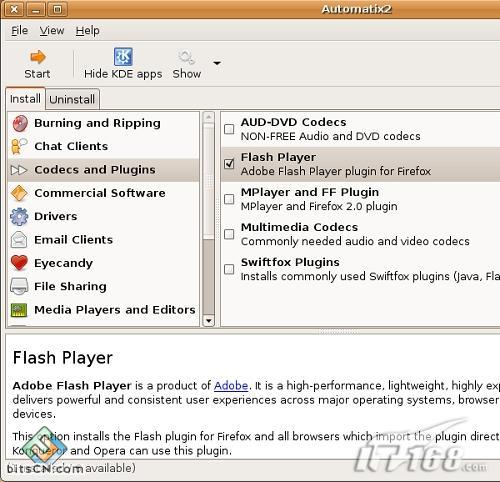This screenshot has width=500, height=482.
Task: Click the category list scroll-up arrow
Action: pyautogui.click(x=209, y=117)
